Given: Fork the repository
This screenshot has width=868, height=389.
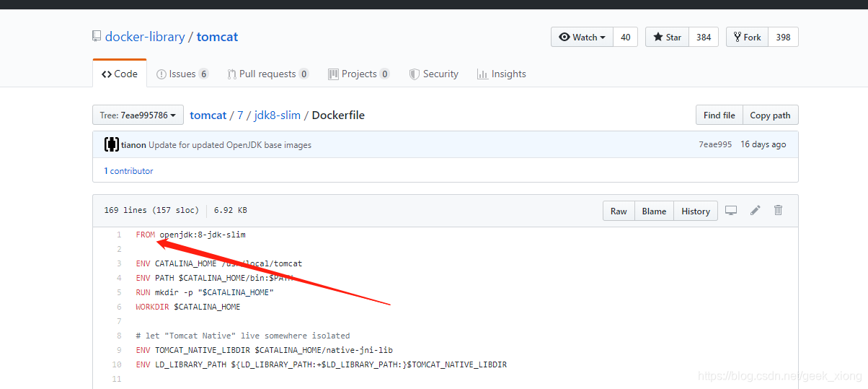Looking at the screenshot, I should (747, 38).
